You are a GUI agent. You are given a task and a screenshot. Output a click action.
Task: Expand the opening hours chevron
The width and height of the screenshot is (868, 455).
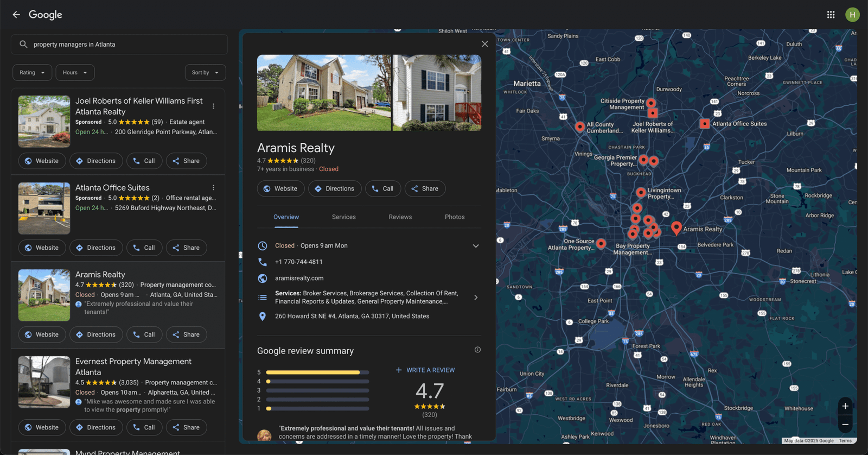coord(476,246)
